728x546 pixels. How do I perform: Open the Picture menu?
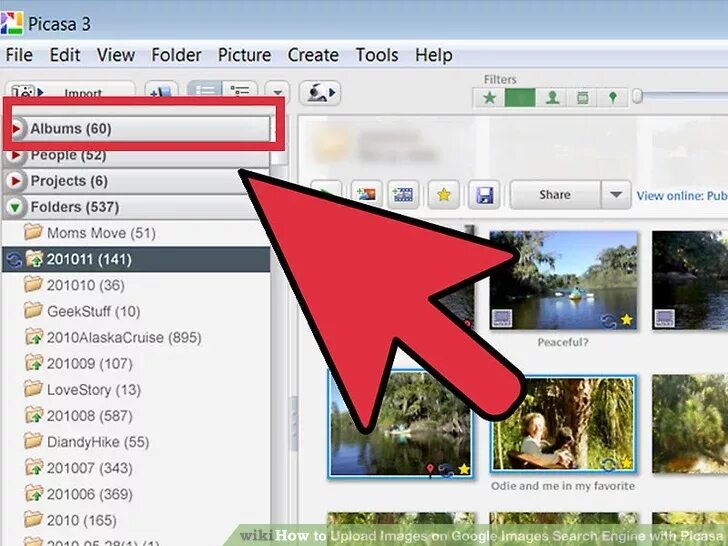(x=244, y=55)
